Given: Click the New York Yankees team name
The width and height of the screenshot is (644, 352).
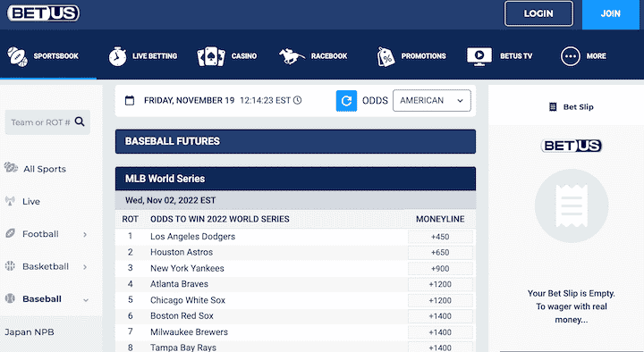Looking at the screenshot, I should click(187, 268).
